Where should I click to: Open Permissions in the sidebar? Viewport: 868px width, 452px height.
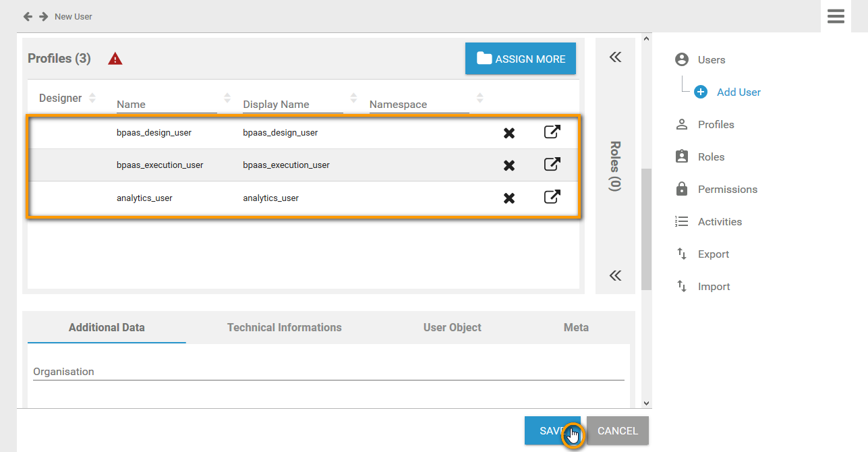727,190
